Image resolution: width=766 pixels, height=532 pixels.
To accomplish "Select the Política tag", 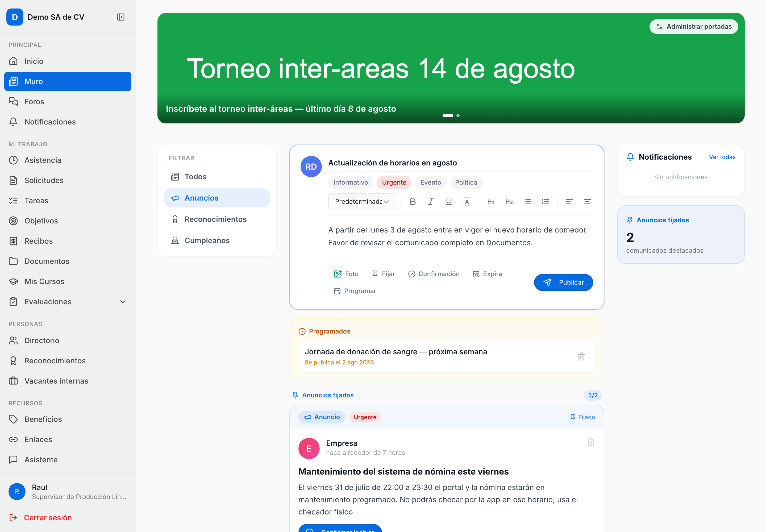I will (x=466, y=182).
